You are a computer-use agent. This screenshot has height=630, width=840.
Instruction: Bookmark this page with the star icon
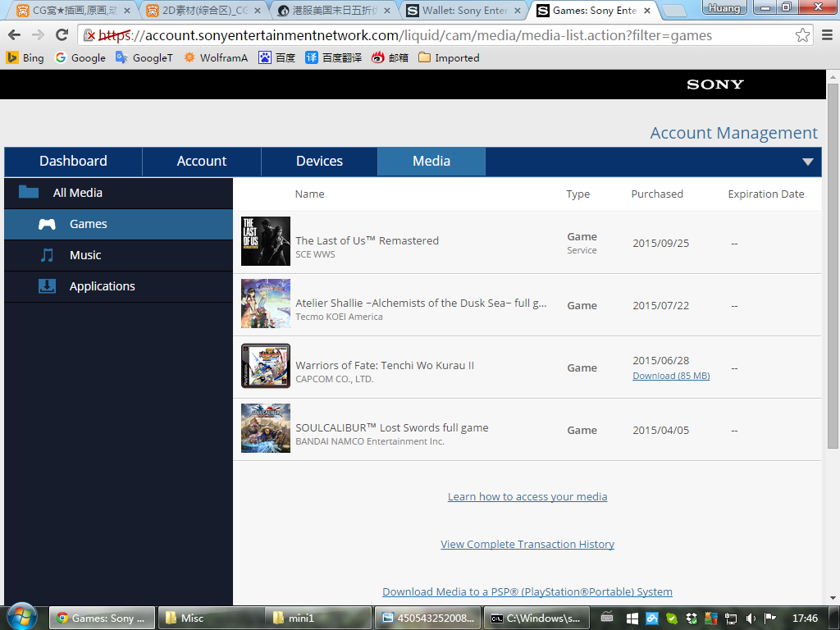pyautogui.click(x=802, y=35)
